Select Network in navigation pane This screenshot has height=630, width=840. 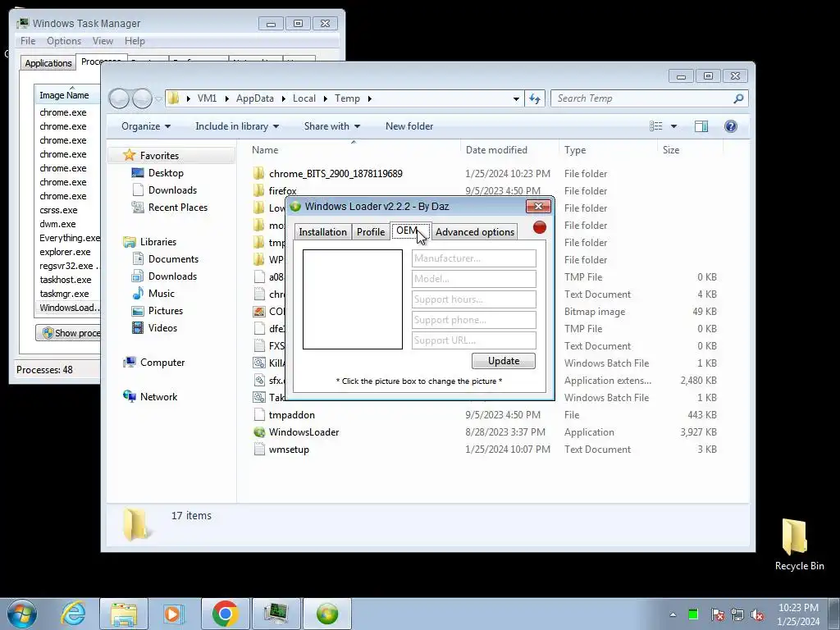(x=158, y=397)
